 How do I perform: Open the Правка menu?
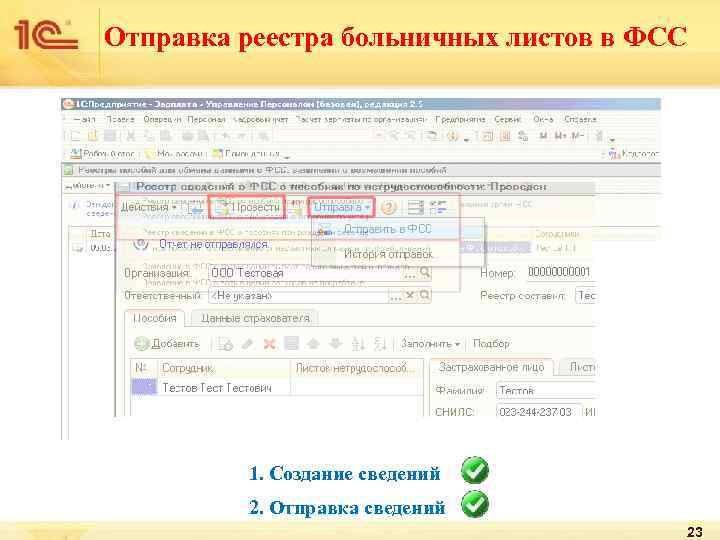pos(120,119)
